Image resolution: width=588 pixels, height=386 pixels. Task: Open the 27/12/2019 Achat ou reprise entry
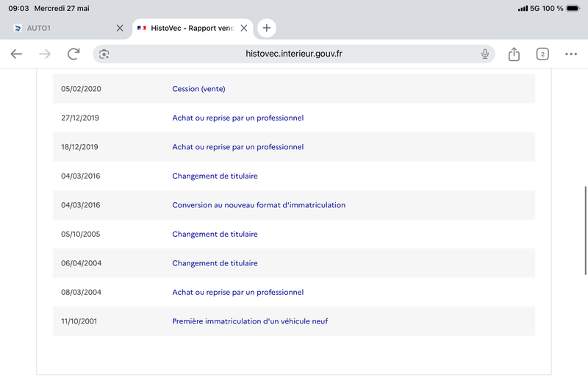pos(237,118)
